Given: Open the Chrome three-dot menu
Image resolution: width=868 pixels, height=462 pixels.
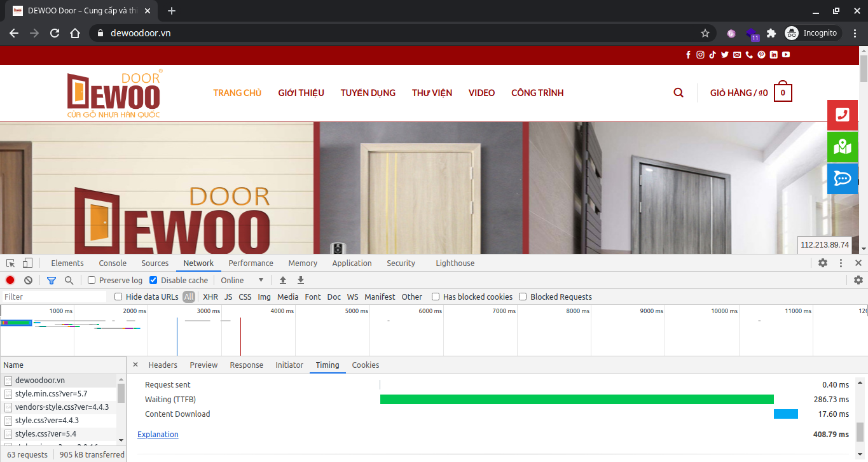Looking at the screenshot, I should (x=855, y=33).
